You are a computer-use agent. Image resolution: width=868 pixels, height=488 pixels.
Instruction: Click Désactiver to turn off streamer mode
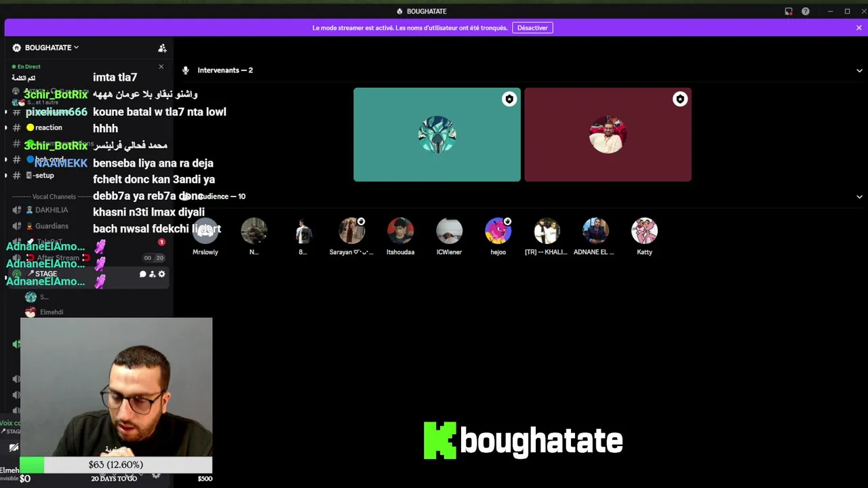[x=532, y=28]
